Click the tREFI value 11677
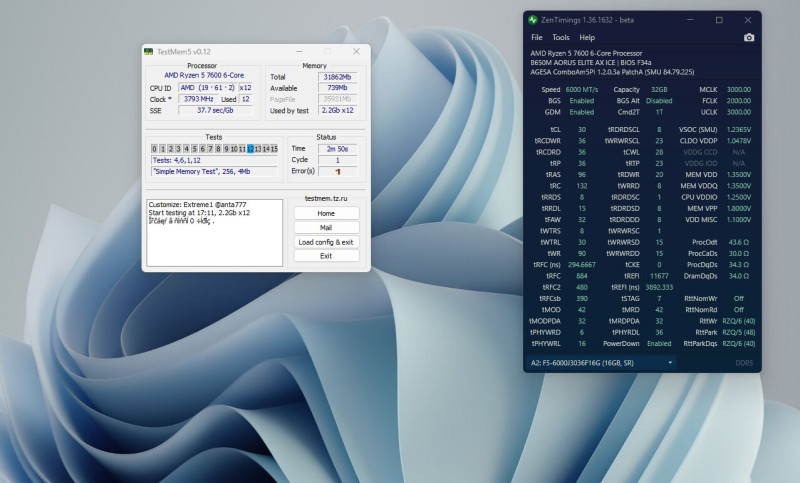 coord(659,276)
